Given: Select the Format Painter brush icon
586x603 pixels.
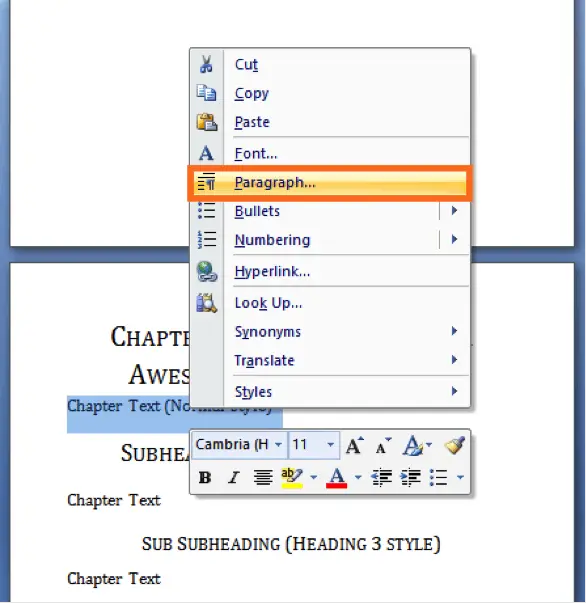Looking at the screenshot, I should tap(454, 445).
